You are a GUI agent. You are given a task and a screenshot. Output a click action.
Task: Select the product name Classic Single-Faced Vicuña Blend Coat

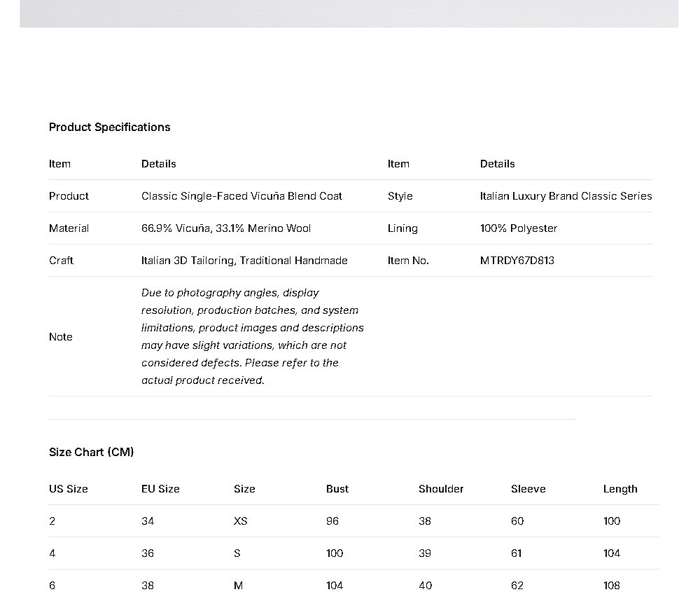[x=241, y=196]
